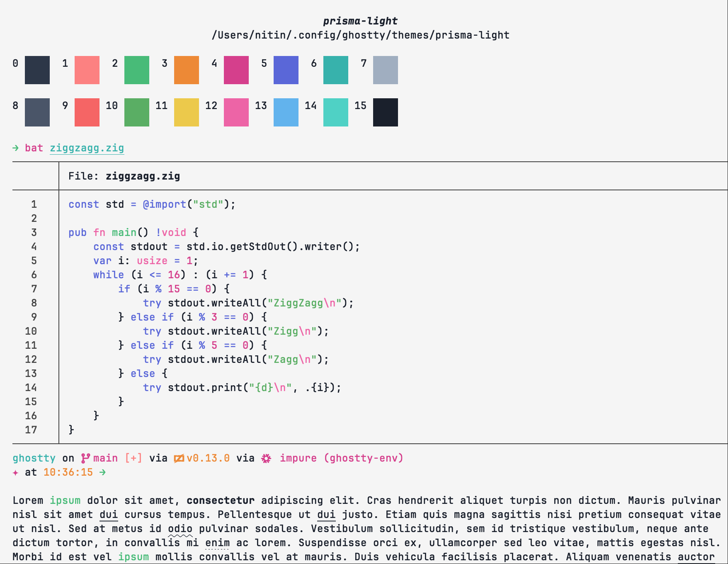Screen dimensions: 728x564
Task: Click the File: ziggzagg.zig header
Action: [124, 176]
